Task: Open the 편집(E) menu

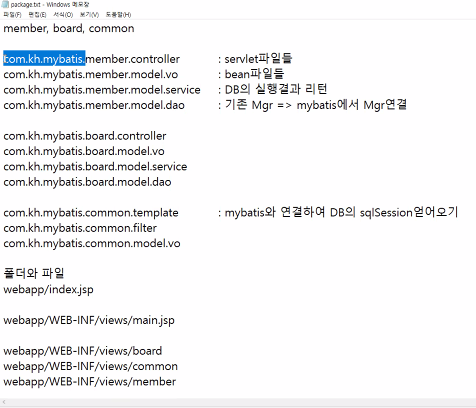Action: [x=37, y=15]
